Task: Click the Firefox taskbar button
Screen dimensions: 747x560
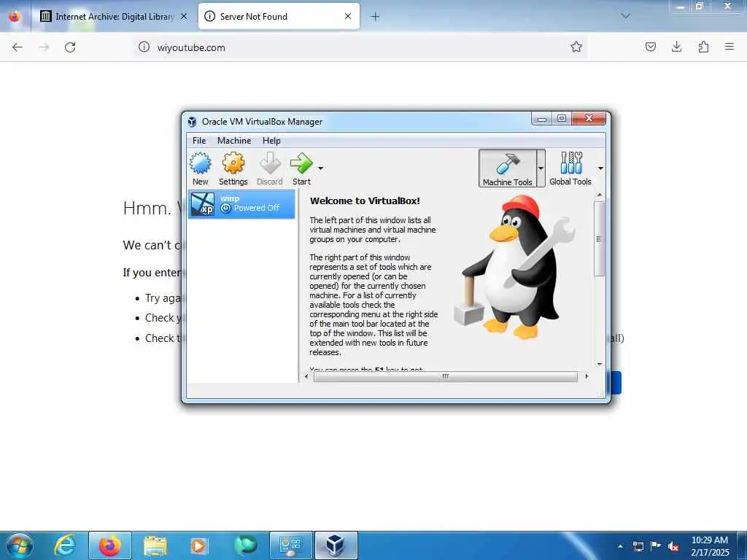Action: tap(110, 545)
